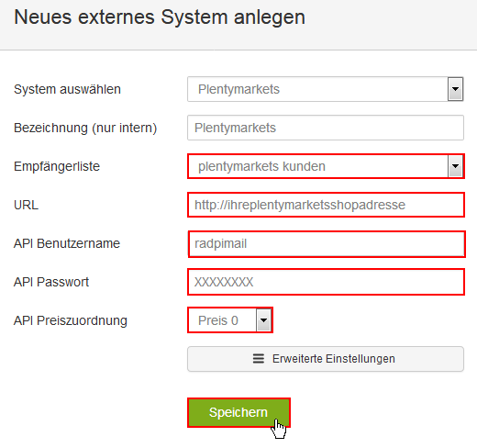Click the API Benutzername label

click(67, 243)
